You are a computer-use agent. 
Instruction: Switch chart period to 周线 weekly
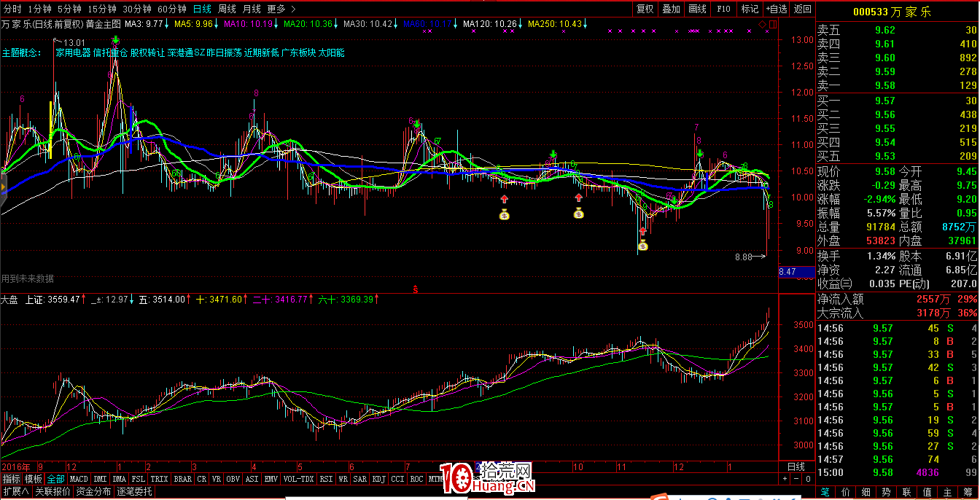pos(227,9)
